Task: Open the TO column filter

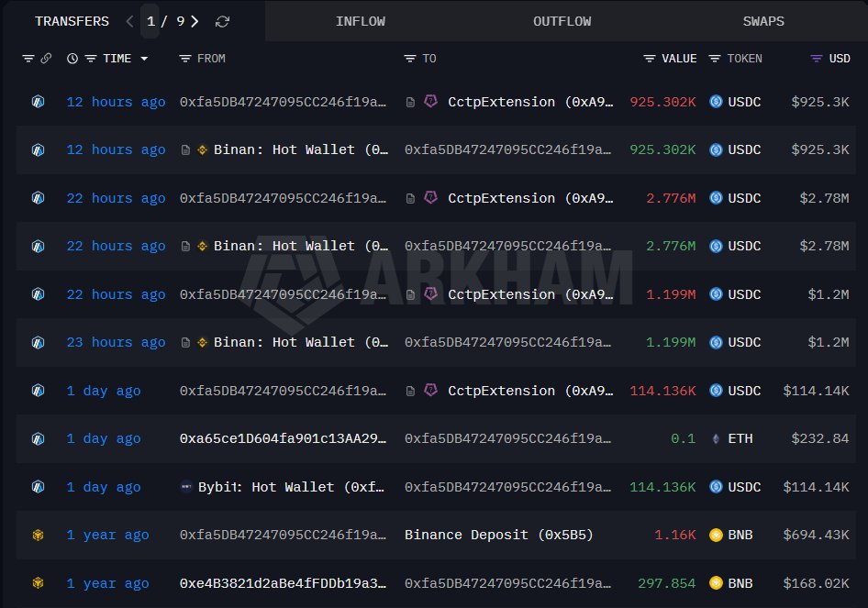Action: pos(410,59)
